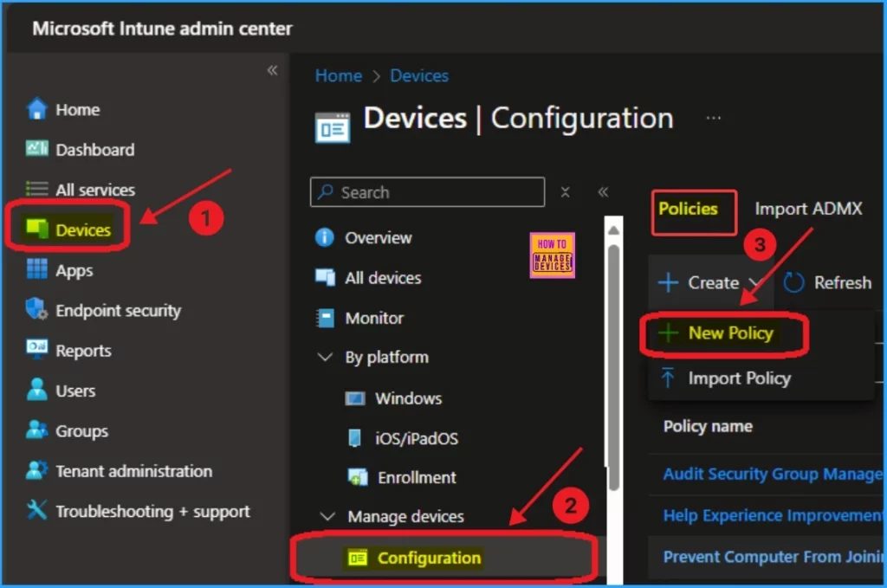Open Groups in left navigation
The width and height of the screenshot is (887, 588).
coord(81,430)
